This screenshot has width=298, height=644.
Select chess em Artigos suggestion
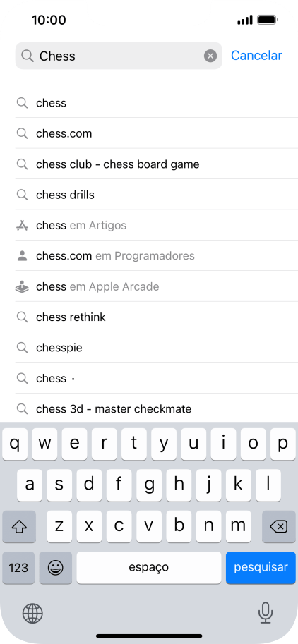tap(157, 225)
